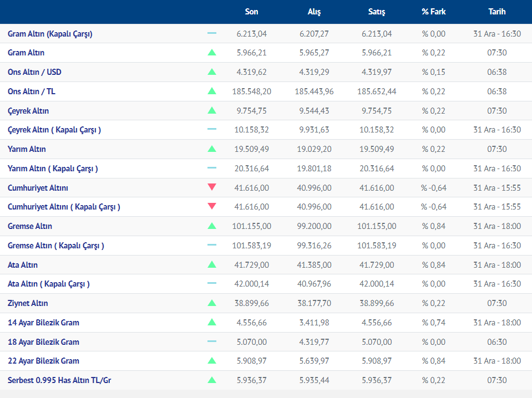Click the green up arrow for Ons Altın / USD

tap(212, 72)
